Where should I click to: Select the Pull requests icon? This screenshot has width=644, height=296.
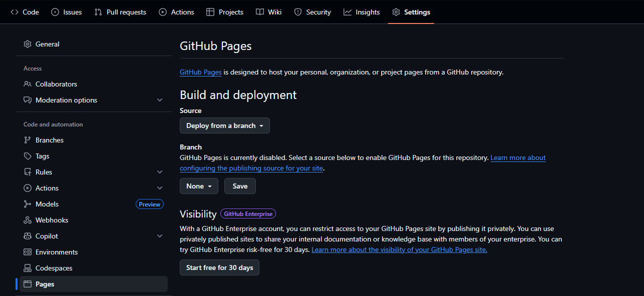[x=97, y=11]
